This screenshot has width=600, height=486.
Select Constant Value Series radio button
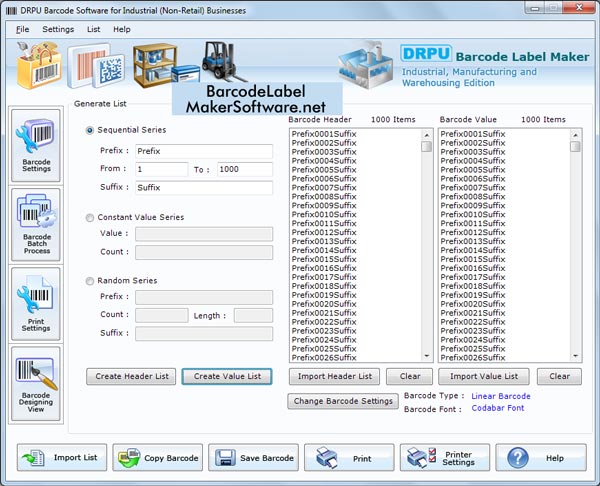[90, 218]
